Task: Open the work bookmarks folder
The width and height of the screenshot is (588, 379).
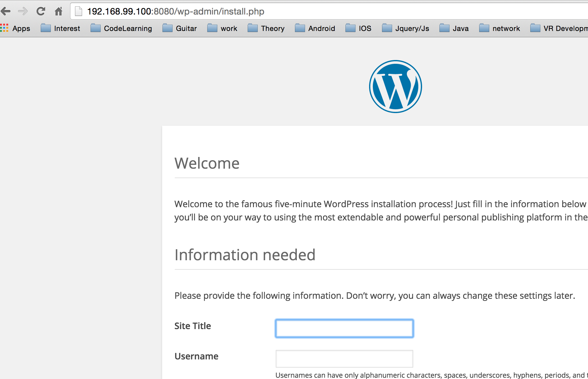Action: [x=222, y=28]
